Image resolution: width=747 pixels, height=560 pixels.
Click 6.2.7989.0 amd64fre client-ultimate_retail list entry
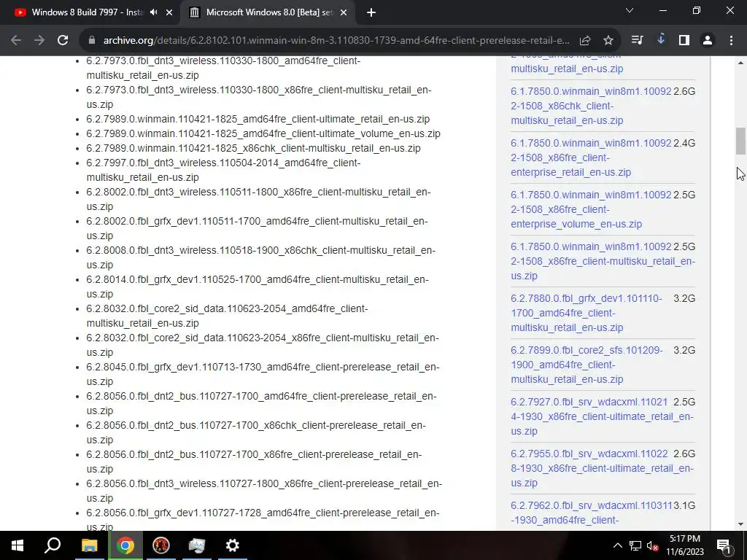[x=258, y=119]
